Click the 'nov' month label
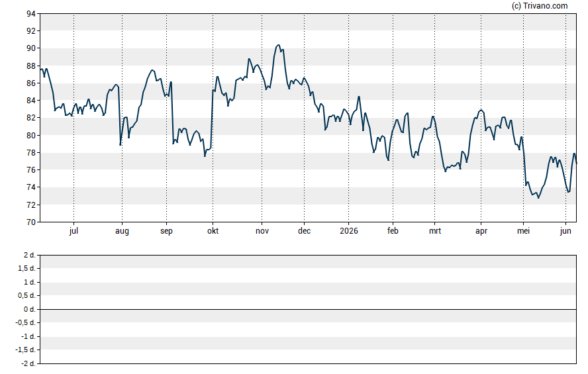This screenshot has height=374, width=588. (x=262, y=231)
